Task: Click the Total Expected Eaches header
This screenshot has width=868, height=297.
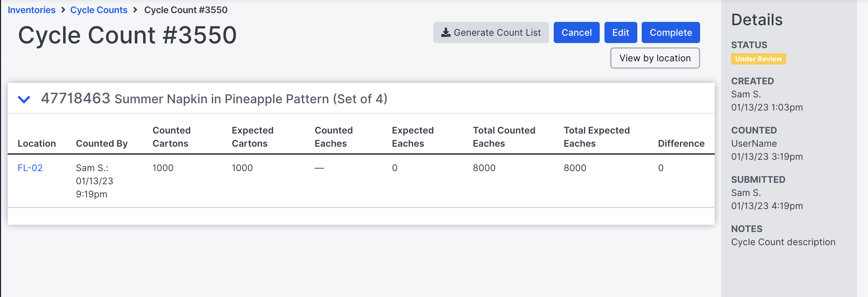Action: coord(597,137)
